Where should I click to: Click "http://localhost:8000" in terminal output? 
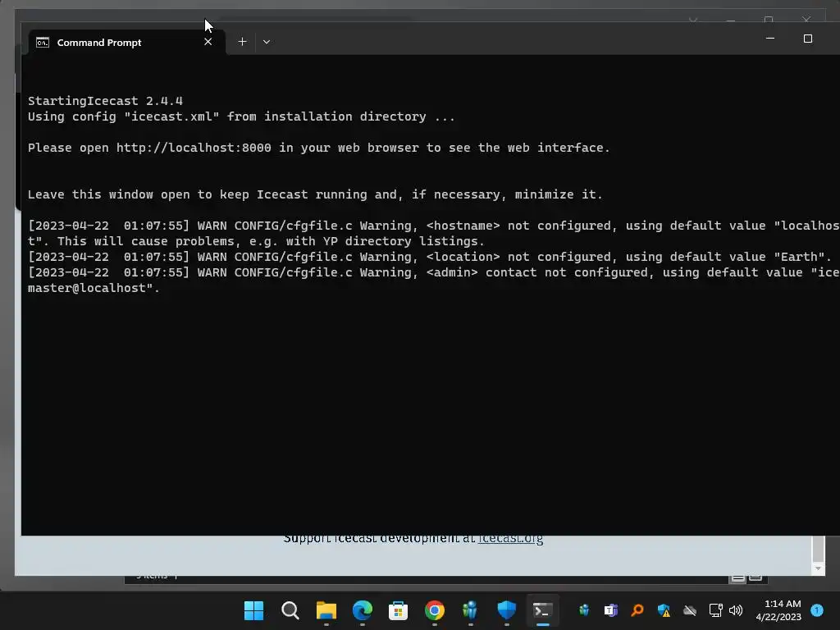(x=194, y=148)
